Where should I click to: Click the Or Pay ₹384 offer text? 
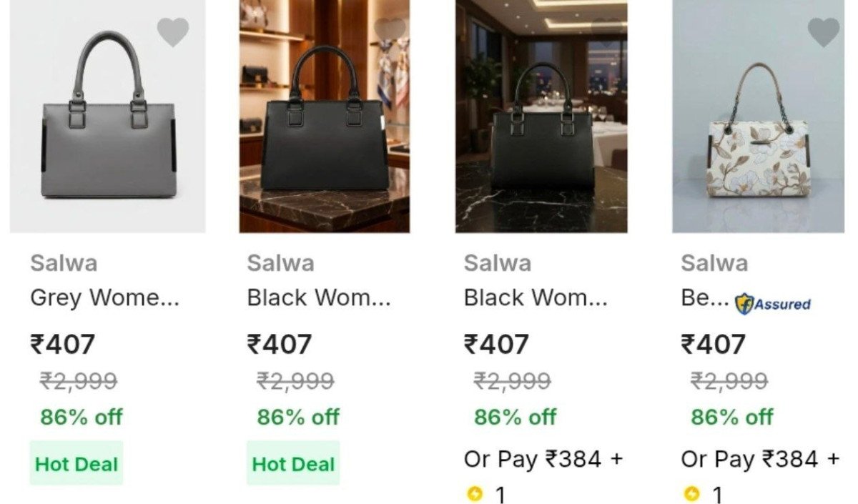point(542,460)
